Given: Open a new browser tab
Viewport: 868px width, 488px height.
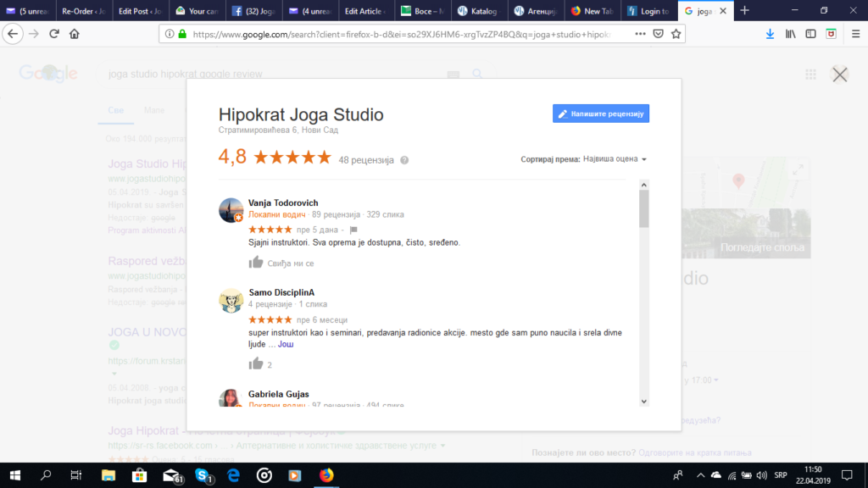Looking at the screenshot, I should click(744, 10).
